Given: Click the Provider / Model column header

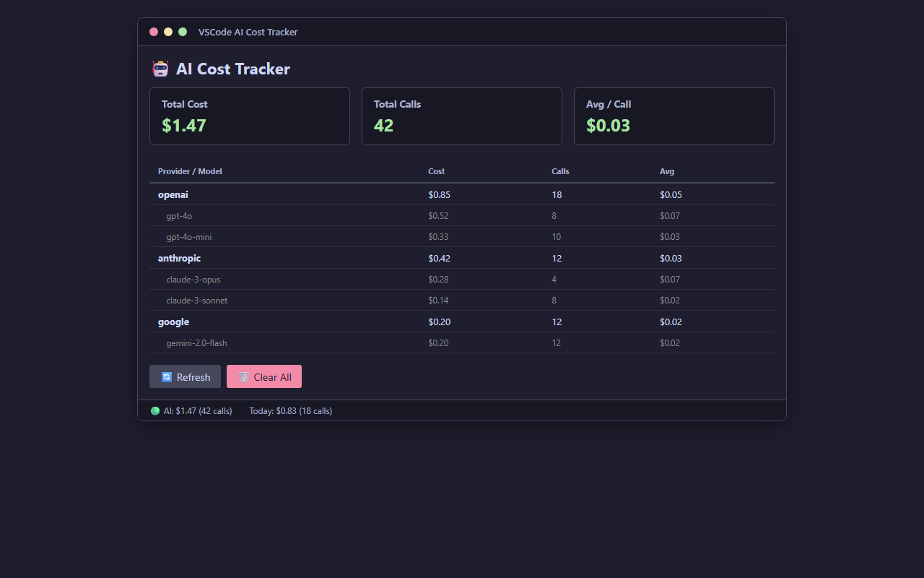Looking at the screenshot, I should (190, 171).
